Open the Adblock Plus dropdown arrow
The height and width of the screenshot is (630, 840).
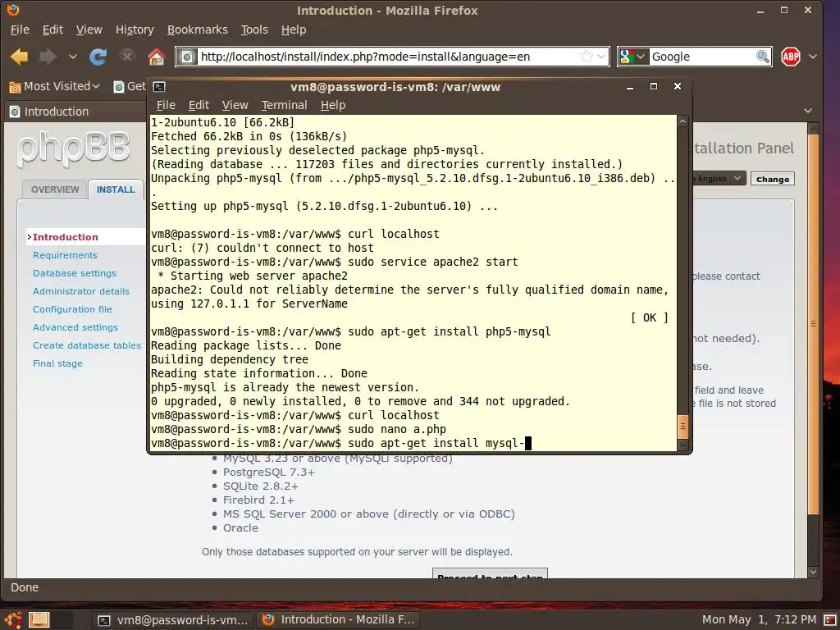point(813,57)
